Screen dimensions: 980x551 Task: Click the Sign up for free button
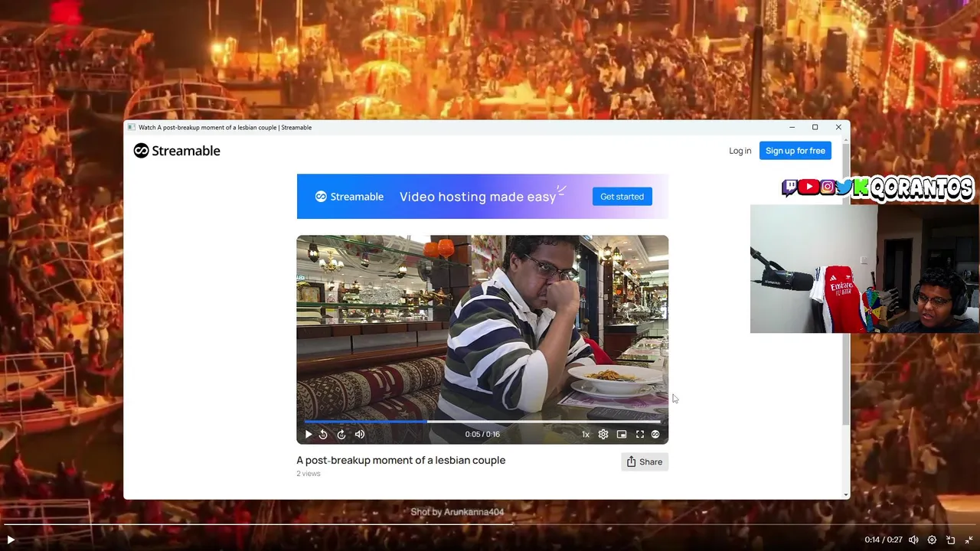coord(795,151)
